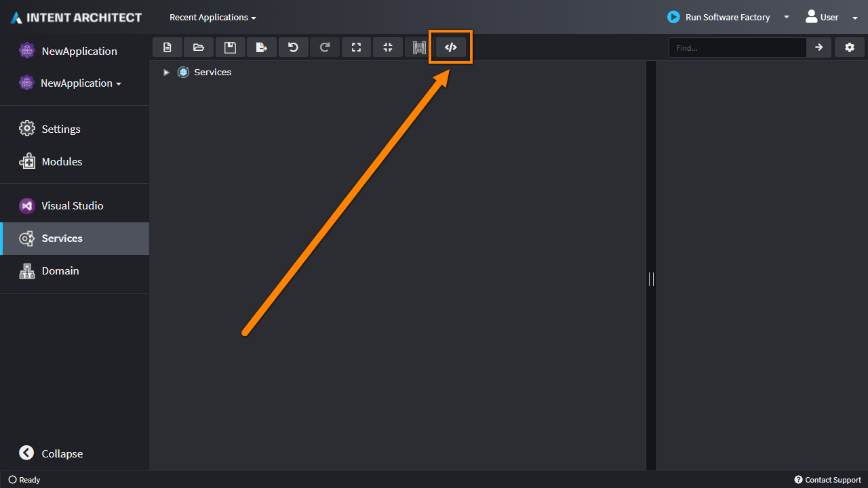Open the Modules section
868x488 pixels.
tap(62, 162)
